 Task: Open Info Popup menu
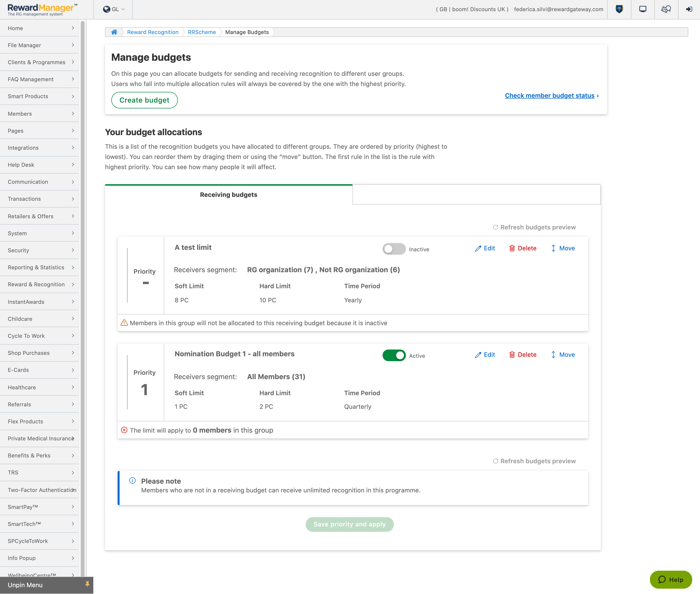pos(39,558)
